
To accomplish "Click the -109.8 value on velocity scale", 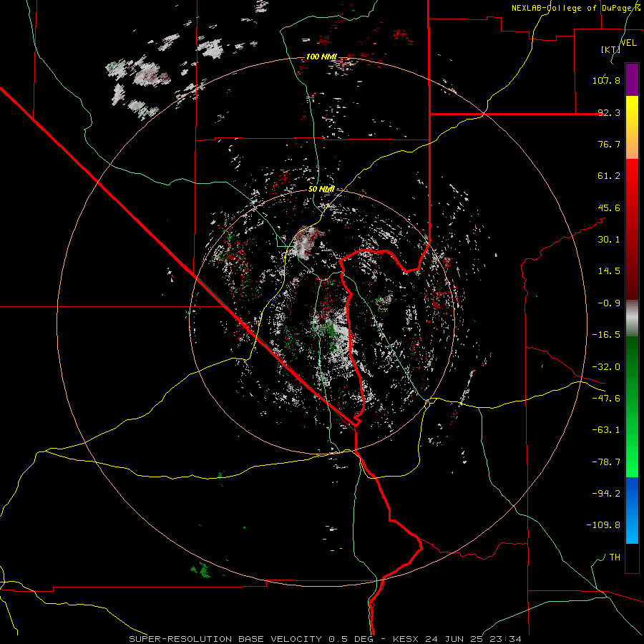I will pyautogui.click(x=603, y=525).
